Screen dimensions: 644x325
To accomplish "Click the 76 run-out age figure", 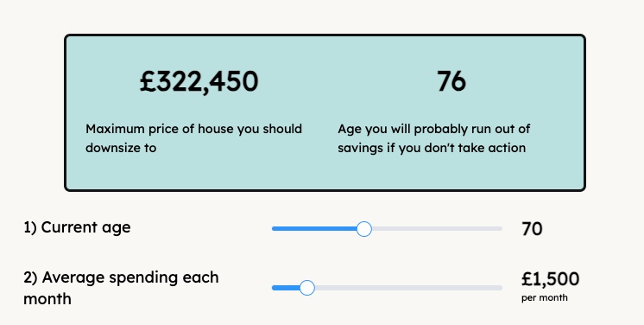I will click(451, 81).
